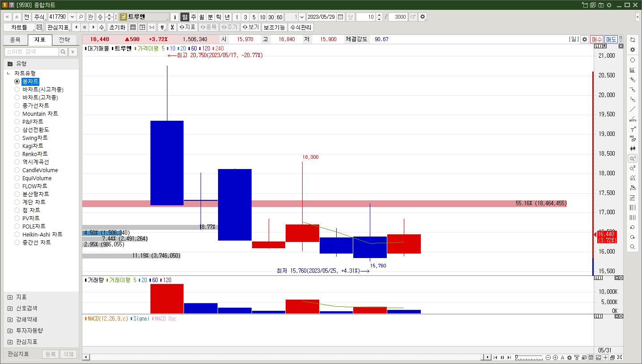Expand the 관심지표 tree section

pyautogui.click(x=10, y=342)
